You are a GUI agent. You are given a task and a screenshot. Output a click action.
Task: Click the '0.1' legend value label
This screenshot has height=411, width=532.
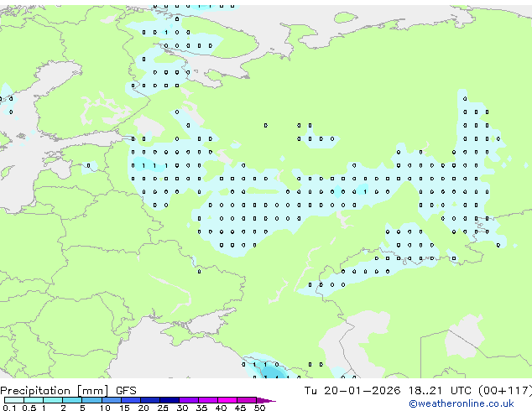click(x=9, y=408)
